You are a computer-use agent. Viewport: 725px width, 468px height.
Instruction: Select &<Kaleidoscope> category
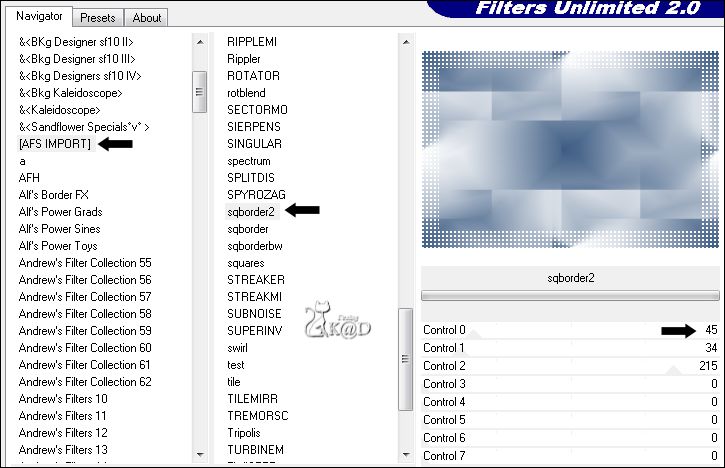(60, 110)
